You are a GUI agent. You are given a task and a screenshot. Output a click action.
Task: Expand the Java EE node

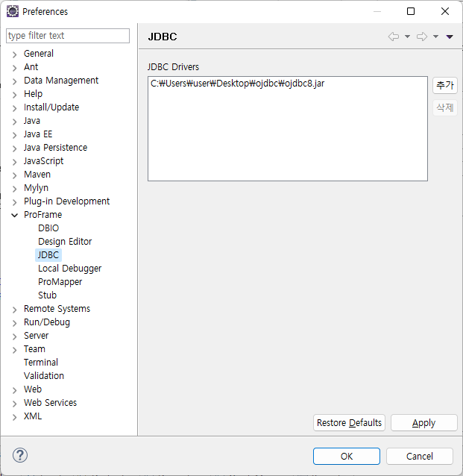click(14, 135)
